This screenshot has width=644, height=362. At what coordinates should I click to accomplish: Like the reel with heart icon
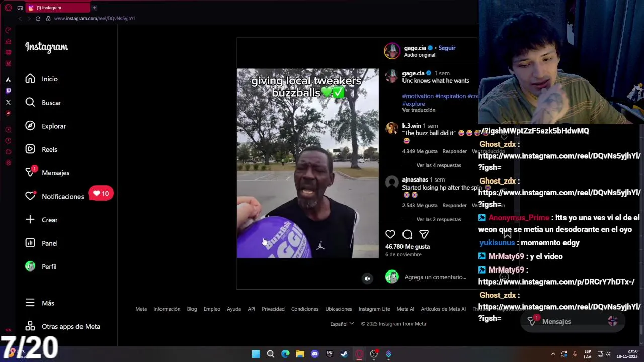point(390,234)
